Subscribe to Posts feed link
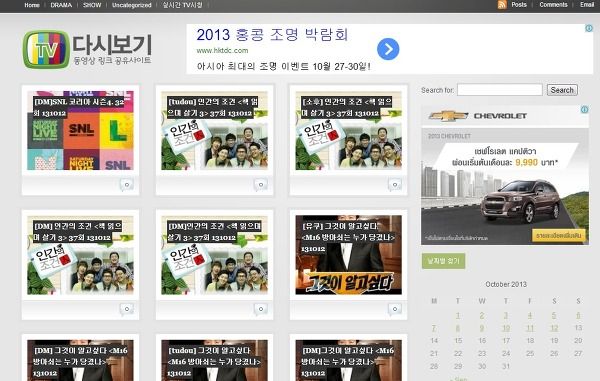The image size is (600, 381). tap(519, 5)
